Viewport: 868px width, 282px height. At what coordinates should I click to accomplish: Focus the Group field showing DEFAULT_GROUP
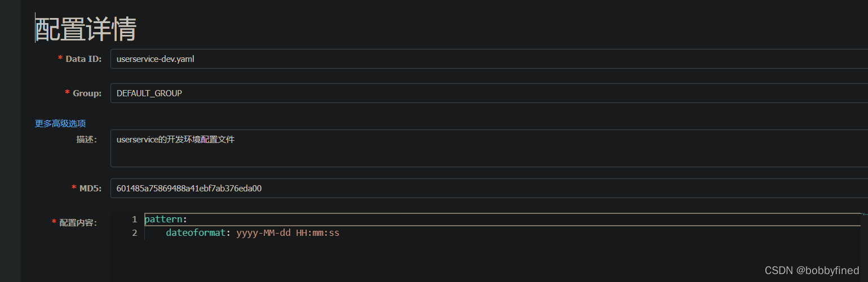click(x=489, y=93)
